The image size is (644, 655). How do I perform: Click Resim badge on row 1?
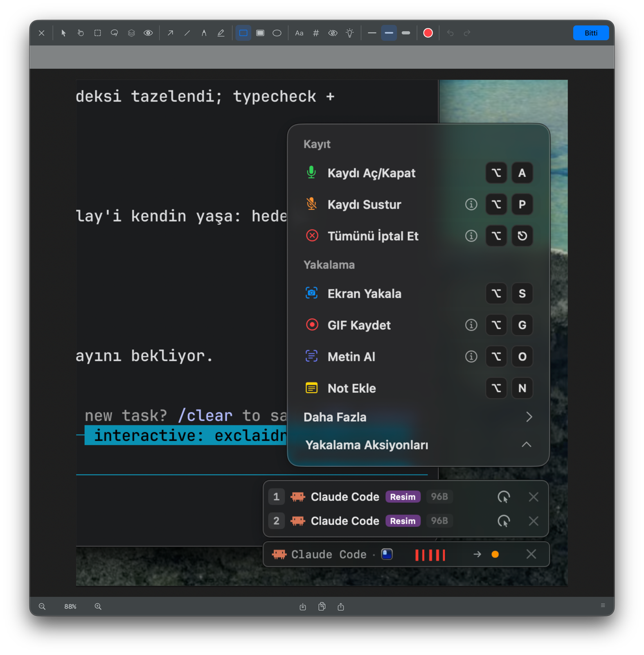[403, 497]
